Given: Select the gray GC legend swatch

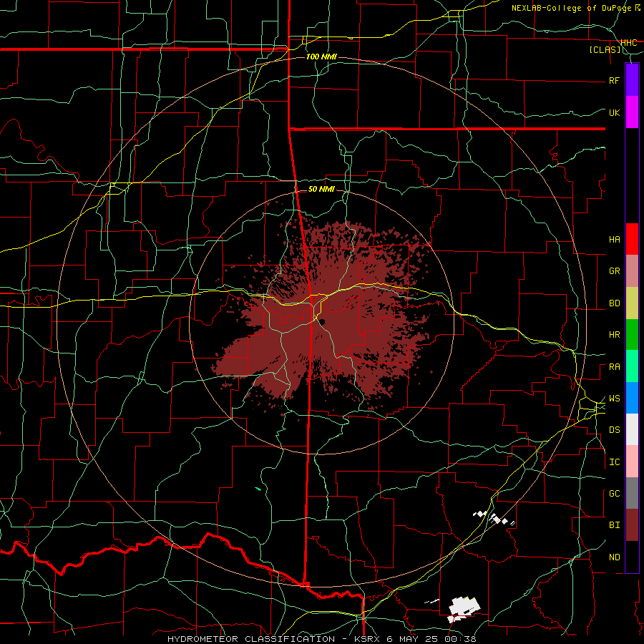Looking at the screenshot, I should coord(632,493).
